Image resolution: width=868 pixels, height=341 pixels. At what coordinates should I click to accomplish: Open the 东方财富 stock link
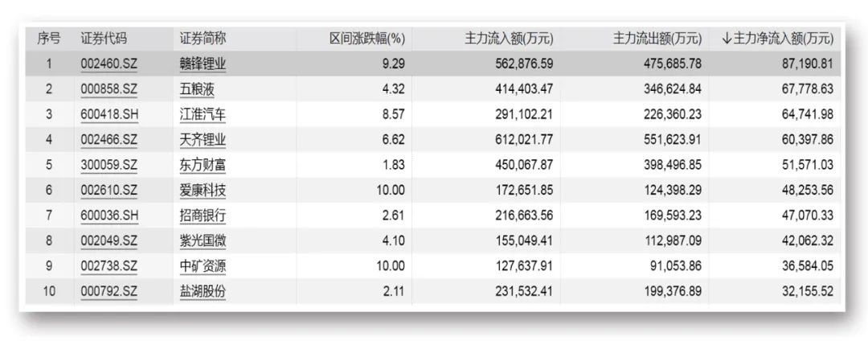(203, 166)
